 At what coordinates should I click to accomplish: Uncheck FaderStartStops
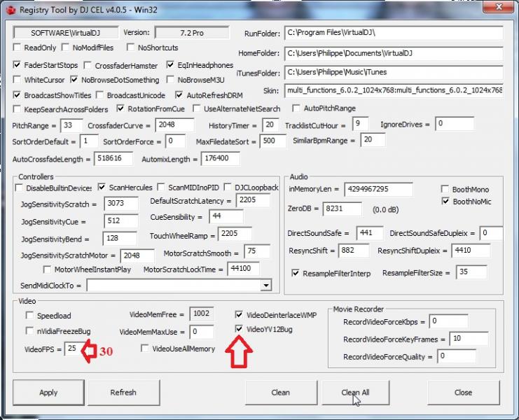(17, 65)
